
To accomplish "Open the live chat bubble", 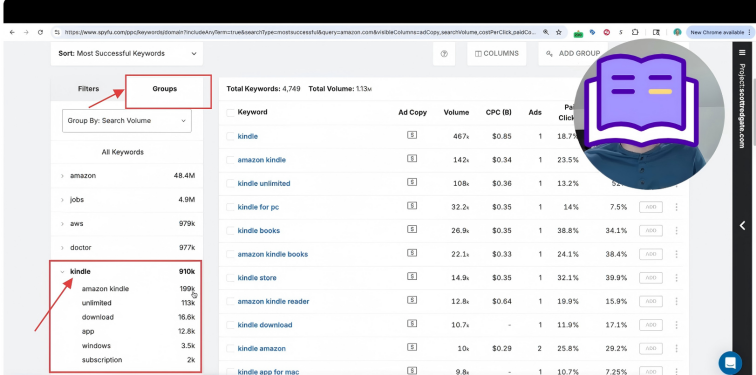I will (730, 363).
